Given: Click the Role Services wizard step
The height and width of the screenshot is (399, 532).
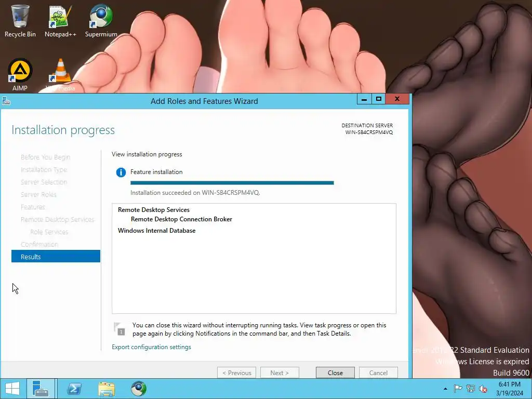Looking at the screenshot, I should 49,232.
